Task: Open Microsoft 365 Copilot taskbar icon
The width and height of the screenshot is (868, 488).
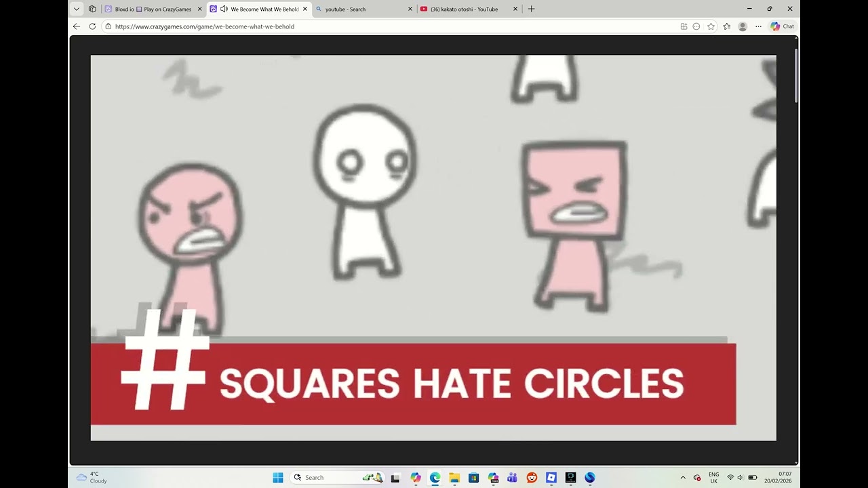Action: click(x=493, y=477)
